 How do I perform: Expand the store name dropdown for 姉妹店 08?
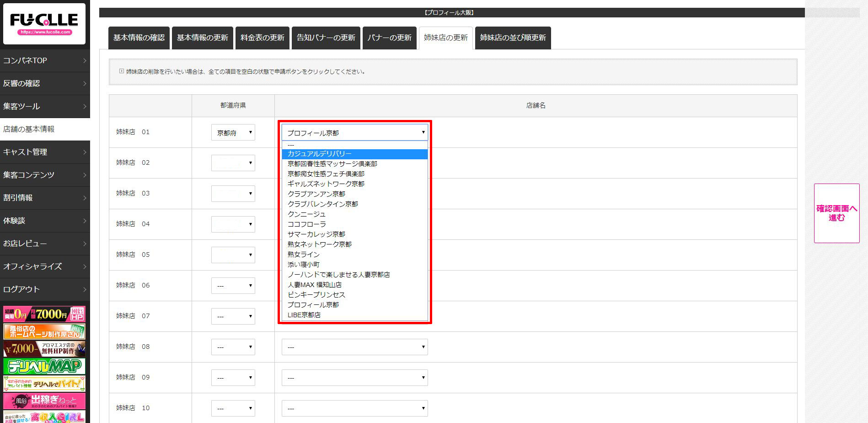point(354,347)
